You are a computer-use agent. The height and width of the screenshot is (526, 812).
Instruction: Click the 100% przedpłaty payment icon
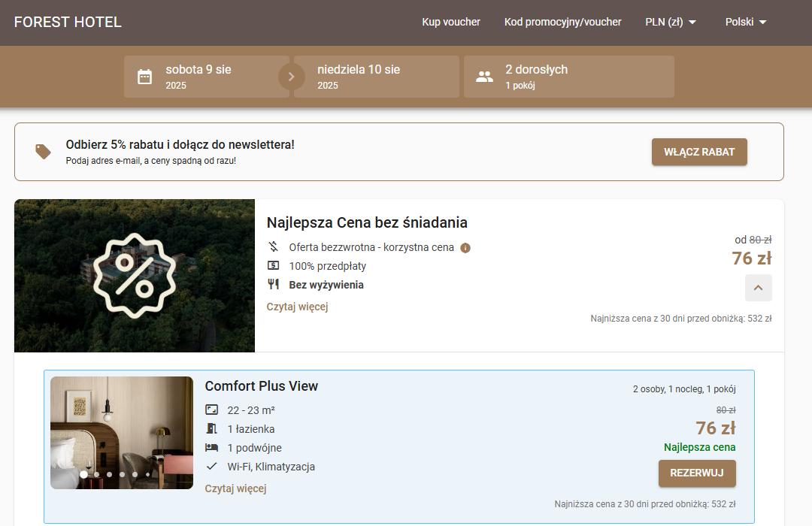click(274, 265)
